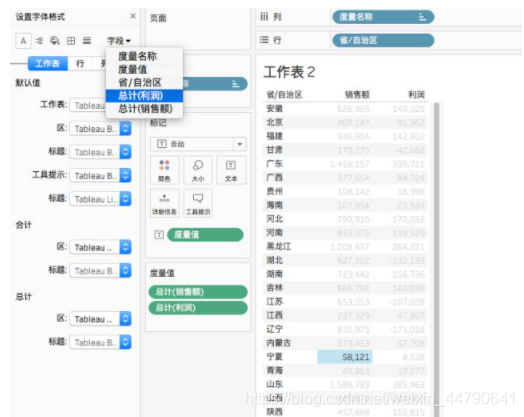Click the text icon beside 度量值 pill
The width and height of the screenshot is (524, 417).
(159, 235)
